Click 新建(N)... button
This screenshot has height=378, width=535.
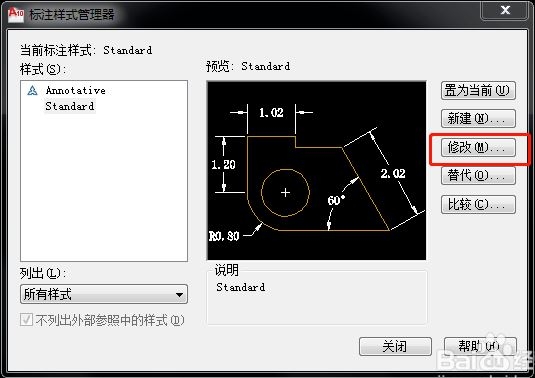(478, 118)
